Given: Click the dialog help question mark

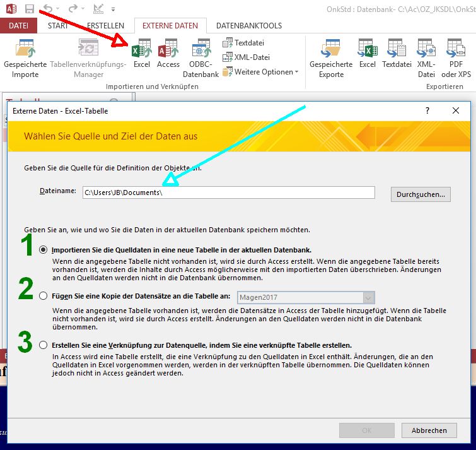Looking at the screenshot, I should click(x=427, y=110).
